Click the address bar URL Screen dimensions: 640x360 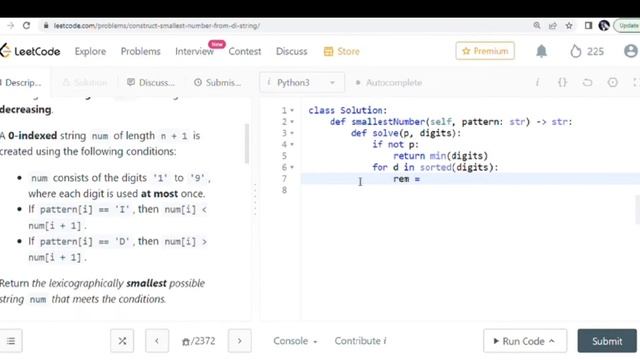pos(157,25)
